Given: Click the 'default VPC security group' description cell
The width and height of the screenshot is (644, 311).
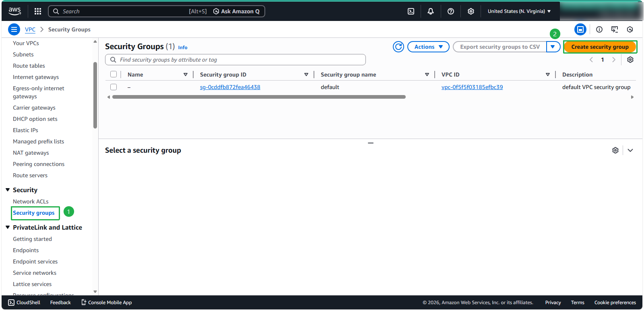Looking at the screenshot, I should coord(597,87).
